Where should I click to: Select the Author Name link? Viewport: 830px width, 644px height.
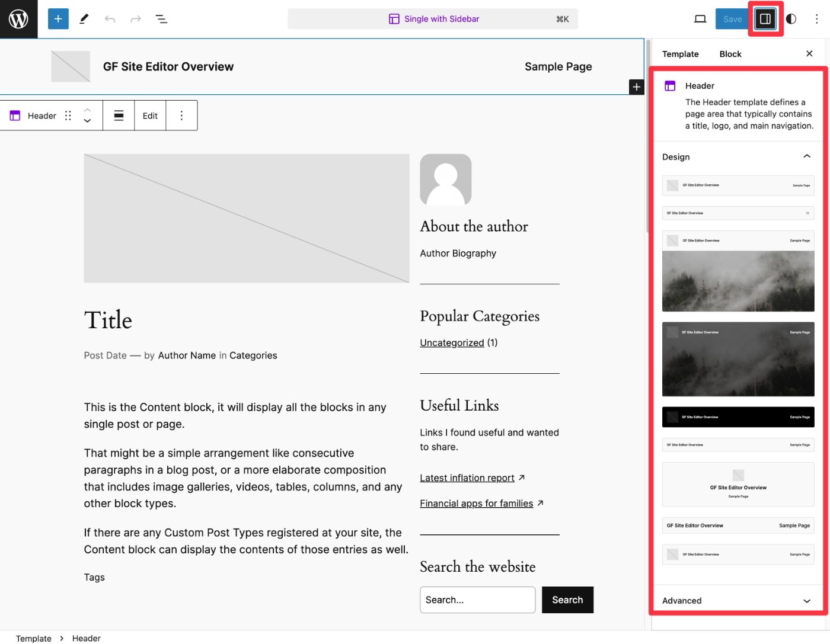tap(187, 355)
